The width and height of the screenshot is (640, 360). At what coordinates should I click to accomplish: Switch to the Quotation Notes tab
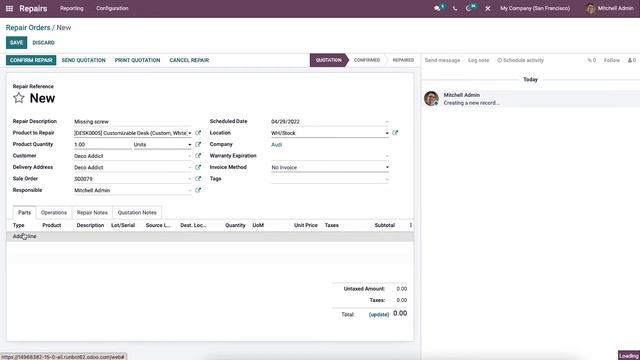pyautogui.click(x=137, y=213)
